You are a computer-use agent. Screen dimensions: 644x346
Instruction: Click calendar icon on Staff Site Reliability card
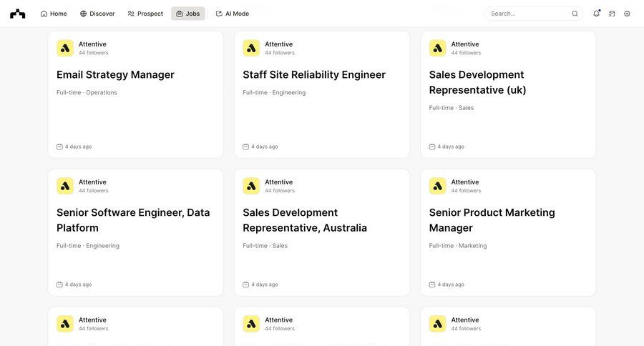245,147
